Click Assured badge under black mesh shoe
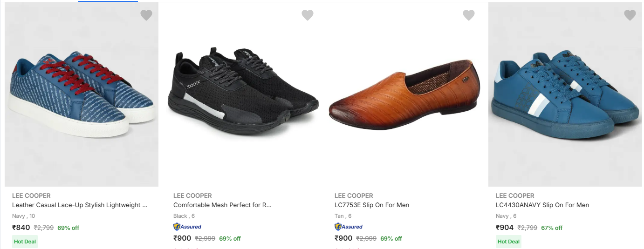 187,227
